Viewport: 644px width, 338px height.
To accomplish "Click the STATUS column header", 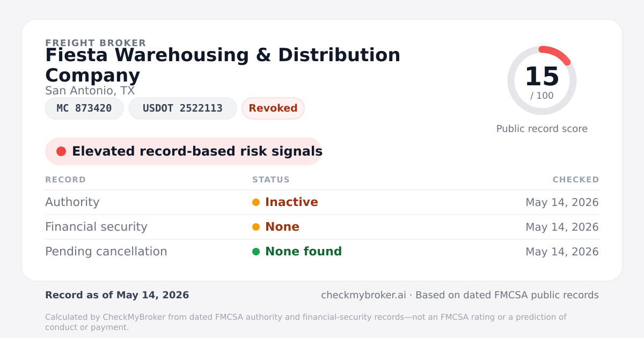I will tap(271, 180).
